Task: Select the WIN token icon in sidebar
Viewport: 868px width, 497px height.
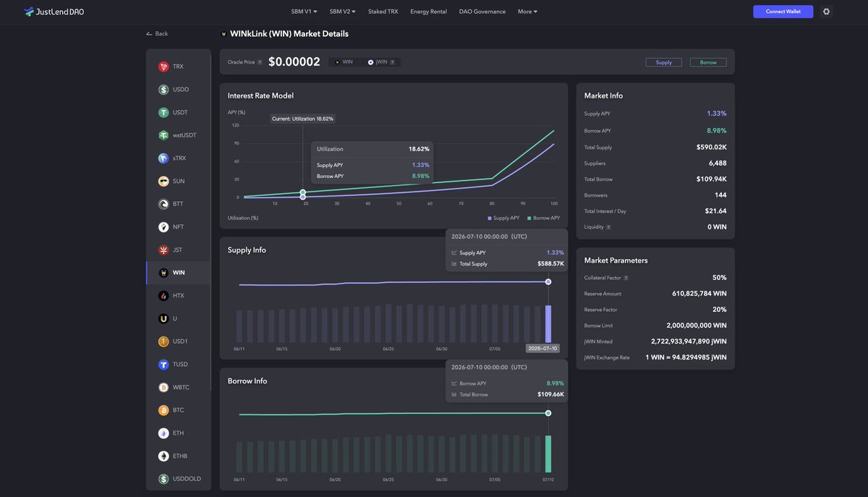Action: pos(163,273)
